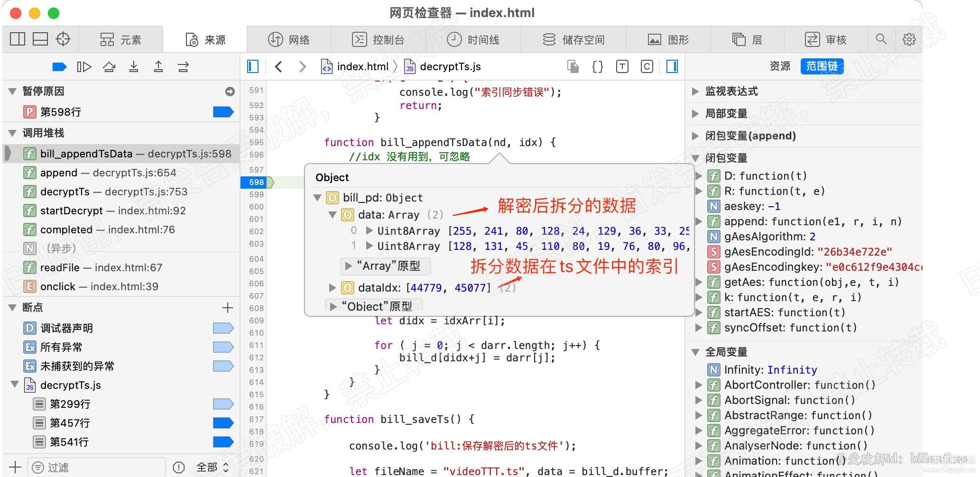Collapse the bill_pd object in the popover
The height and width of the screenshot is (477, 980).
(317, 198)
